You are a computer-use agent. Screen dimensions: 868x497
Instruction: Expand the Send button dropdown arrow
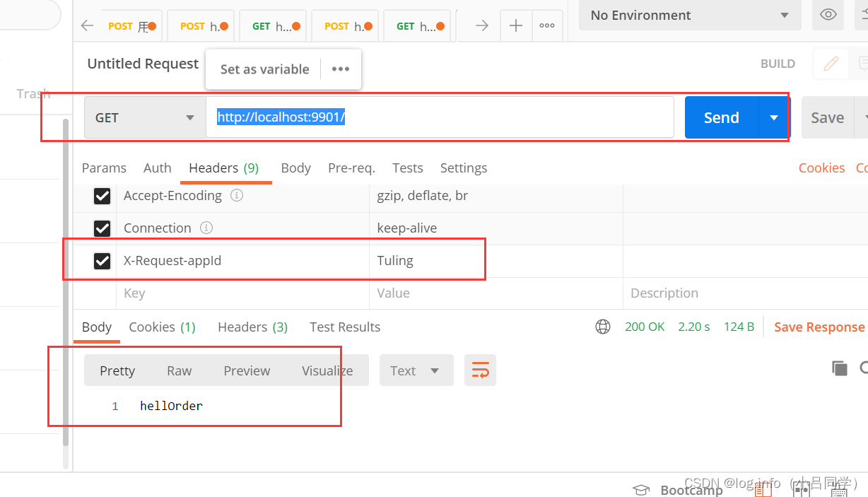click(774, 117)
